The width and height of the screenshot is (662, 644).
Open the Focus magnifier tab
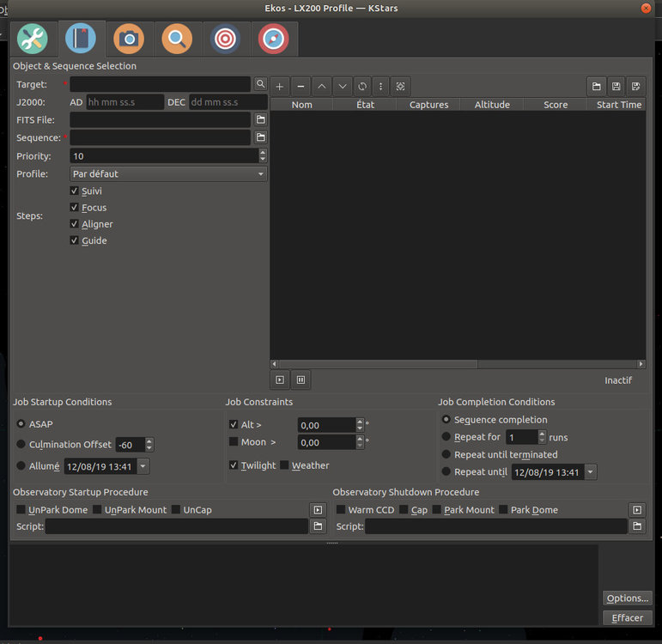[177, 39]
